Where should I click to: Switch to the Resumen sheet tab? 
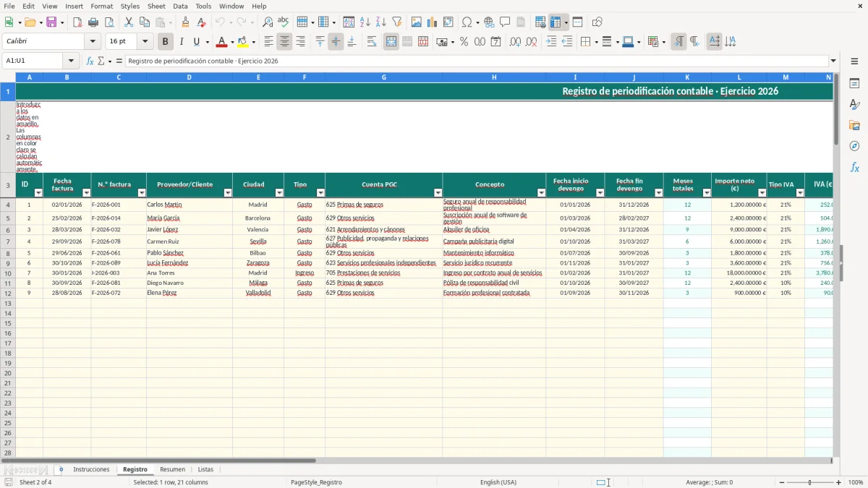(x=172, y=470)
